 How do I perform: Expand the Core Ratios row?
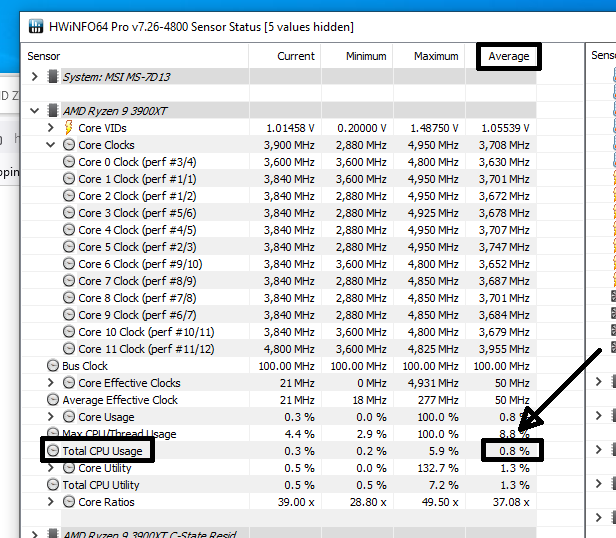pos(50,502)
